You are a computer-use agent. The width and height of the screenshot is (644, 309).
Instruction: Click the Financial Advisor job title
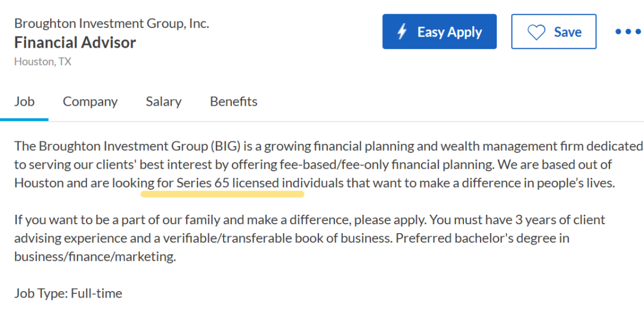tap(75, 42)
